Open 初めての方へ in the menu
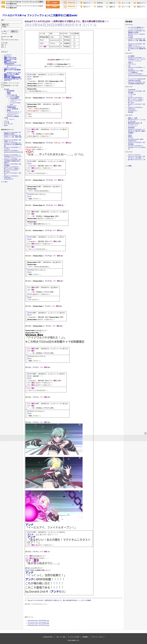This screenshot has height=644, width=147. coord(8,56)
